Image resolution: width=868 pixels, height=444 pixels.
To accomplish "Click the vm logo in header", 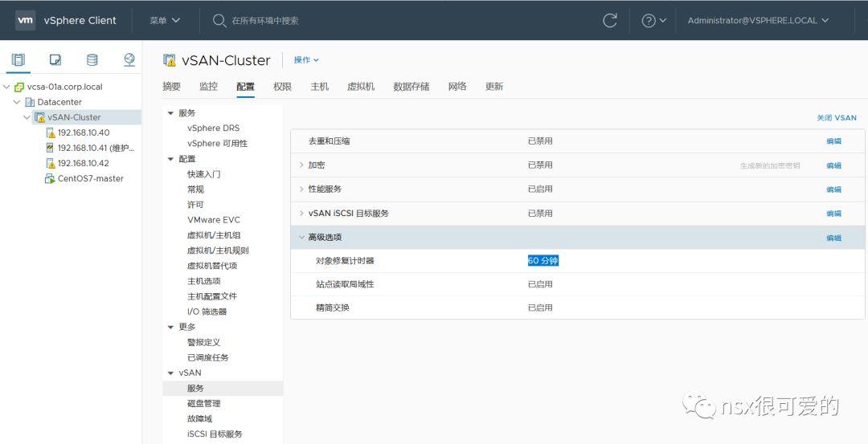I will point(26,20).
